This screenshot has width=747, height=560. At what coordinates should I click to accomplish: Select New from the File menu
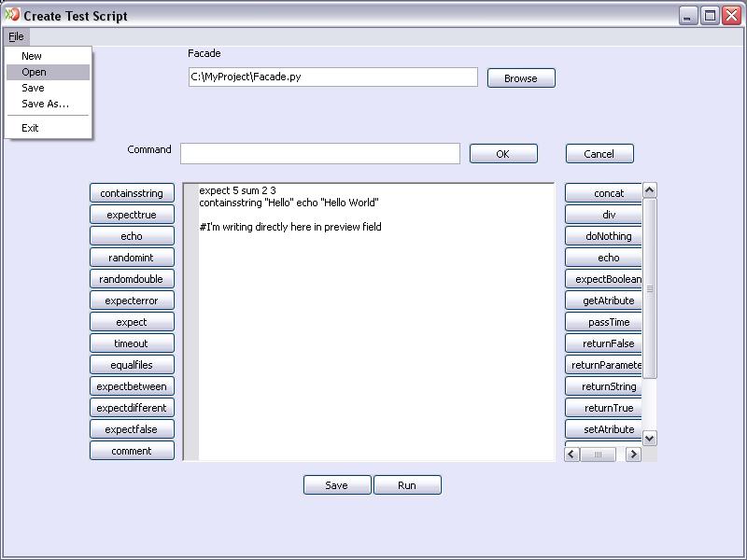(x=32, y=56)
